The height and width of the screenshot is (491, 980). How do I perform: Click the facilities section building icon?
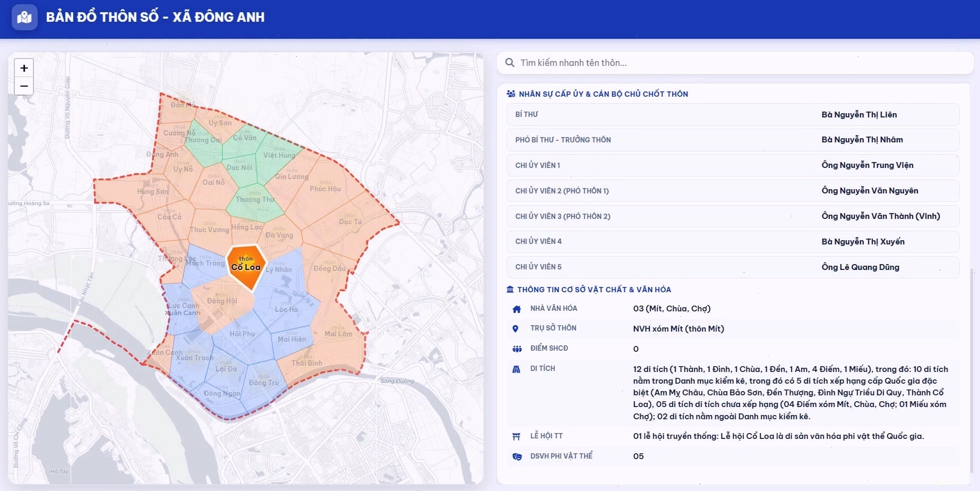(x=510, y=290)
